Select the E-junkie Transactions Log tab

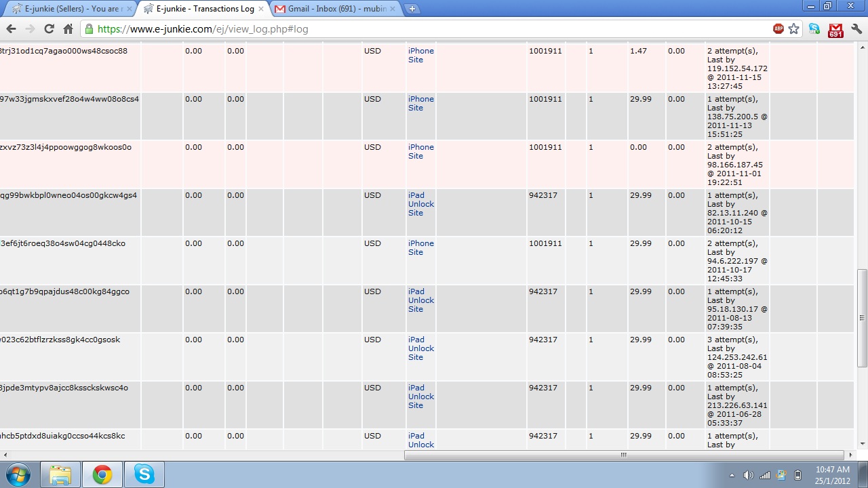(202, 9)
